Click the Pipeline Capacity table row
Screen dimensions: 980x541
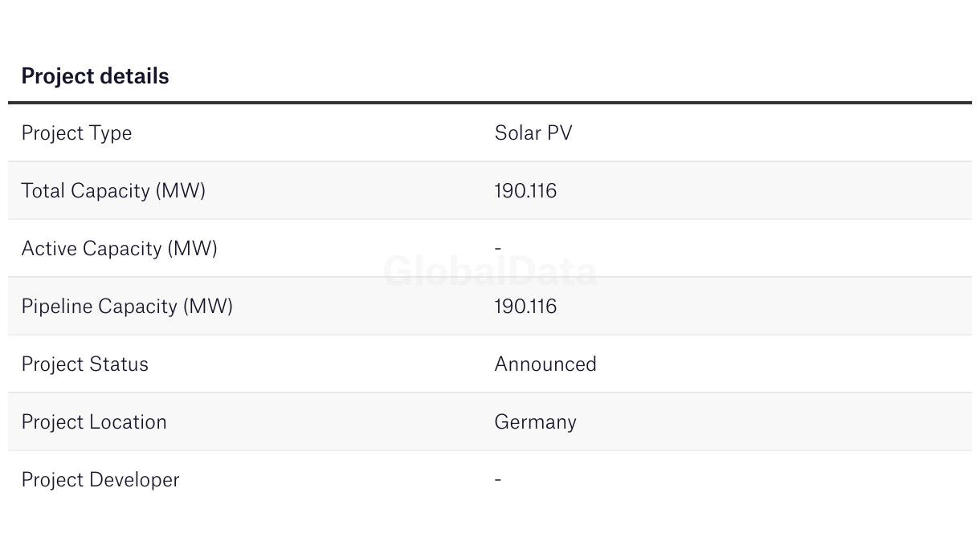coord(490,307)
